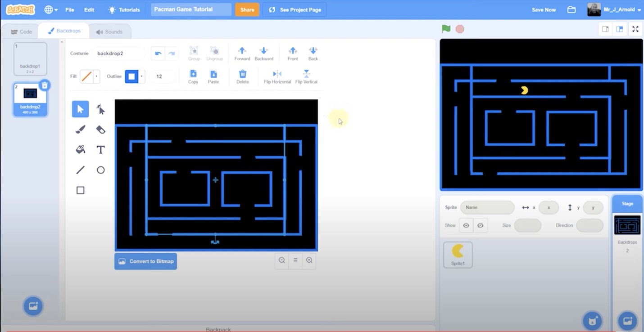Click the outline width field
644x332 pixels.
[x=162, y=76]
